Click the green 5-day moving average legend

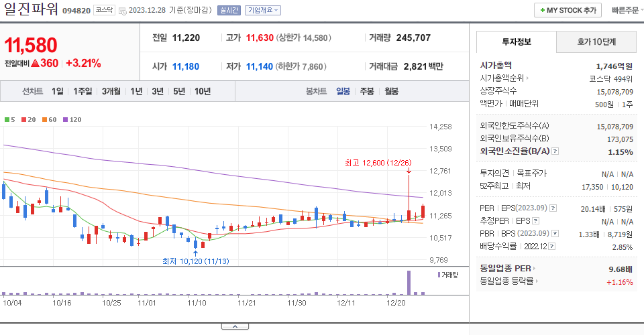[10, 120]
